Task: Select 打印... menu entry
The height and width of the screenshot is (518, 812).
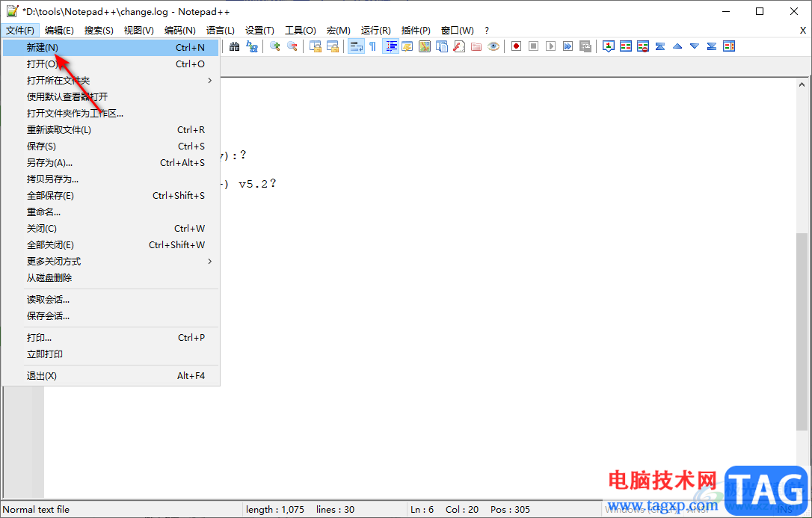Action: click(x=111, y=337)
